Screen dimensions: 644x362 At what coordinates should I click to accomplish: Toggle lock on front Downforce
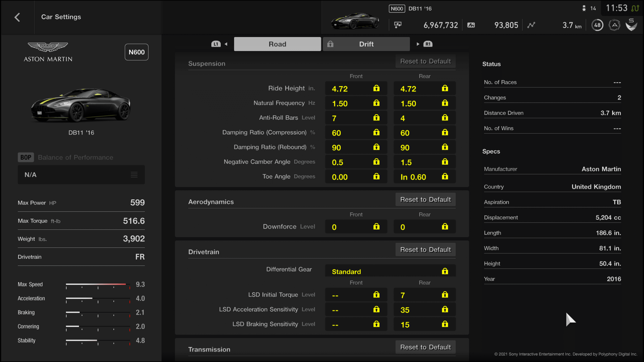click(x=376, y=227)
